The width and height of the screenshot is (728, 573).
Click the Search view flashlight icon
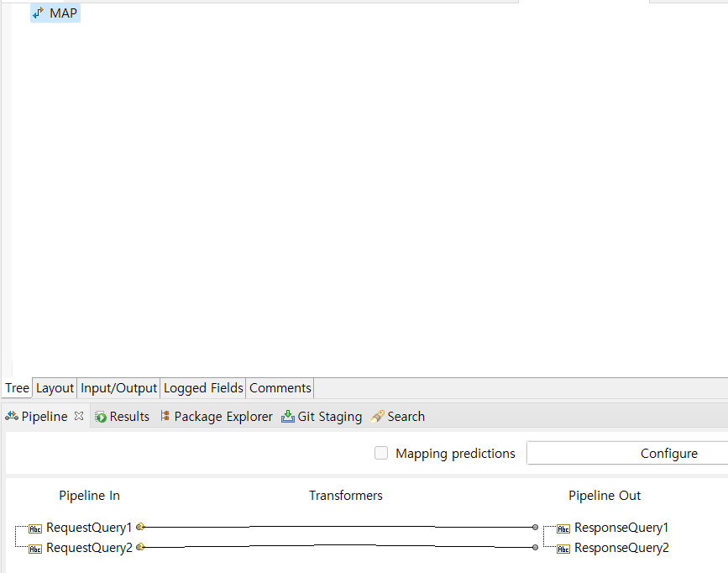tap(378, 417)
